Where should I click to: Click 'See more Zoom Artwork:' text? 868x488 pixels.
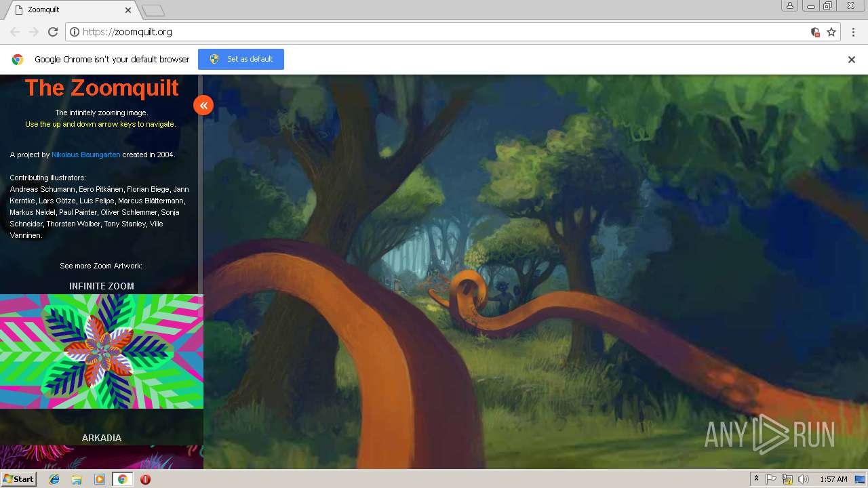pyautogui.click(x=101, y=266)
